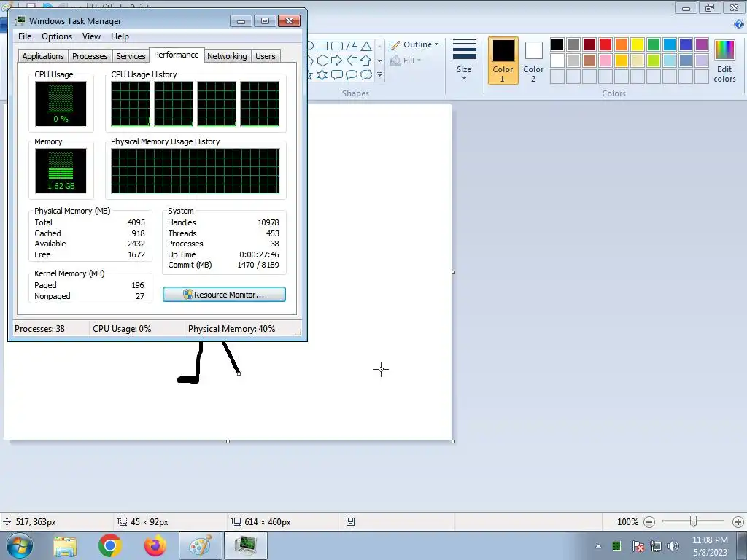The width and height of the screenshot is (747, 560).
Task: Switch to the Processes tab
Action: click(x=90, y=56)
